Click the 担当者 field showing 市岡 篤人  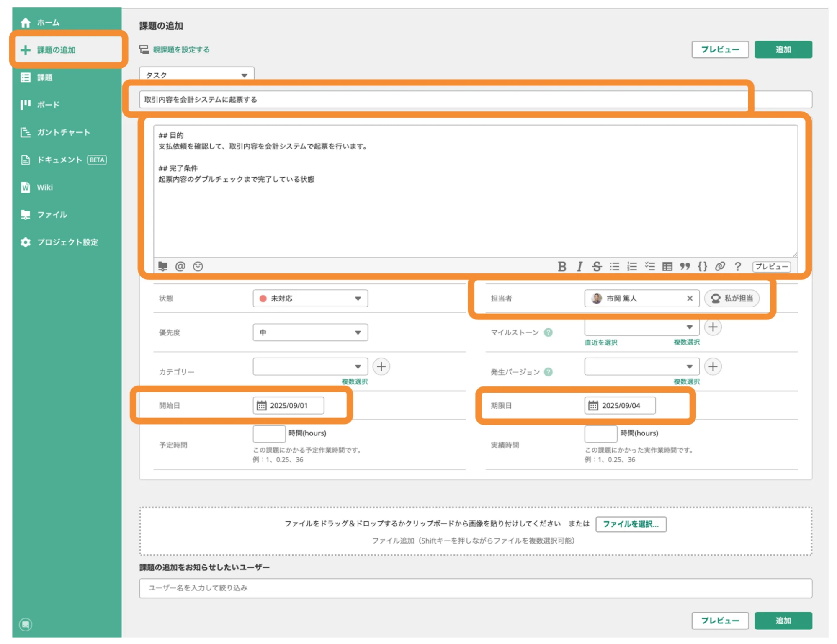642,299
